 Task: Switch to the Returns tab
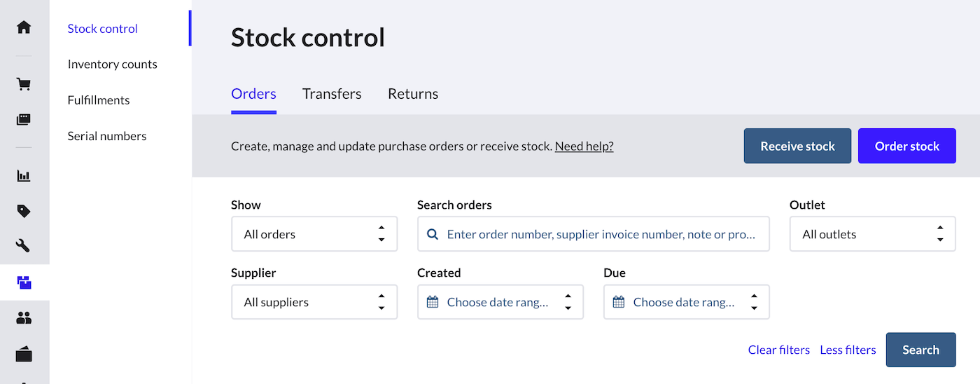413,94
